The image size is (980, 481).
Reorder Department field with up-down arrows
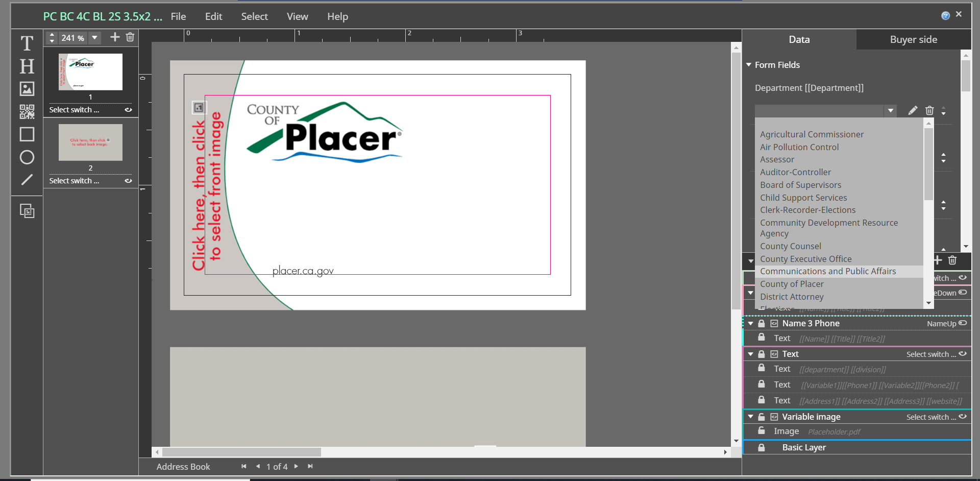tap(943, 110)
